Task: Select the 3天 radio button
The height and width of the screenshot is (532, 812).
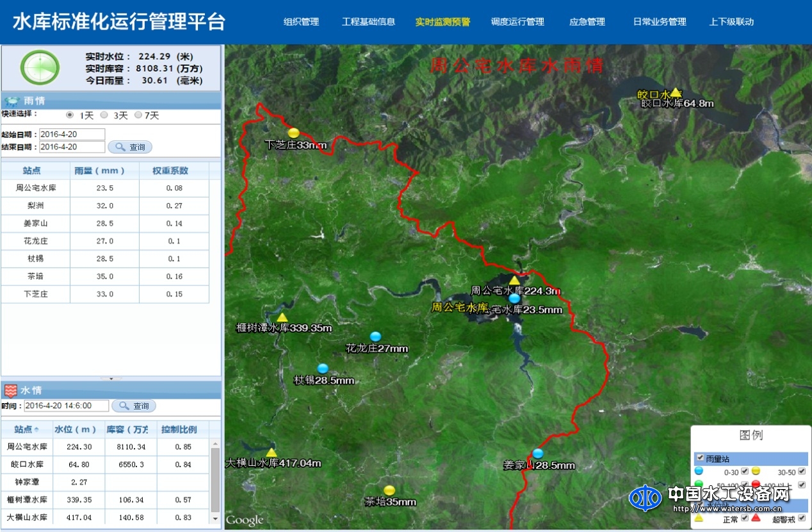Action: tap(104, 115)
